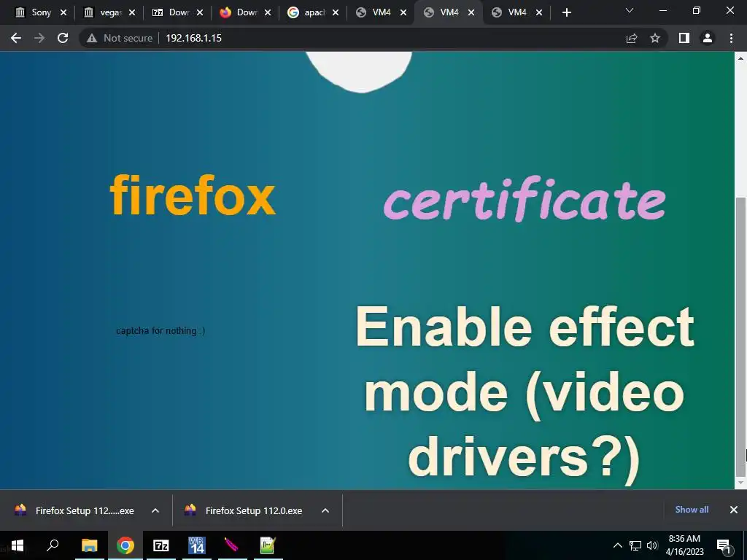Open File Explorer from taskbar
This screenshot has width=747, height=560.
[x=89, y=545]
